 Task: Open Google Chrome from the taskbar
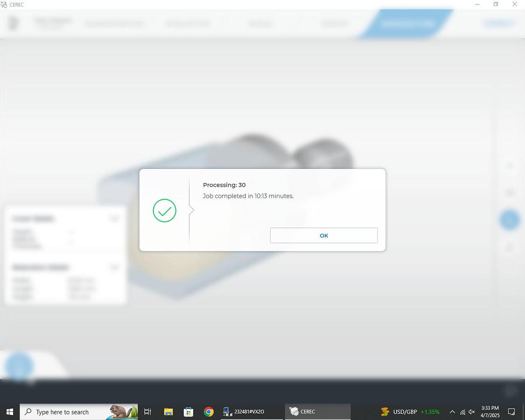click(x=209, y=412)
